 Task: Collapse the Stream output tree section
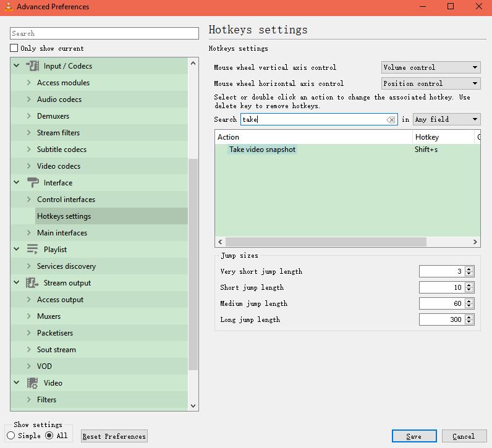tap(17, 282)
